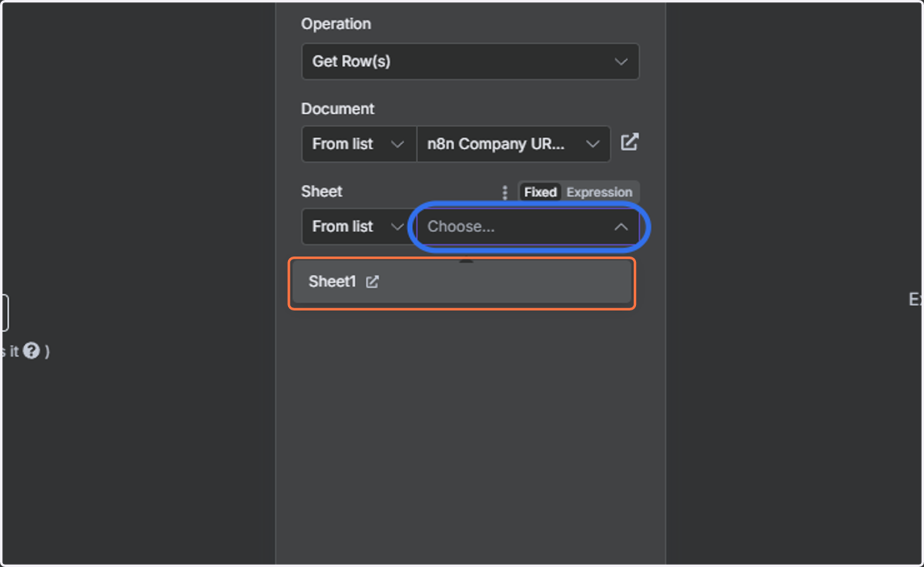Open the Operation dropdown showing Get Row(s)
This screenshot has width=924, height=567.
tap(470, 62)
